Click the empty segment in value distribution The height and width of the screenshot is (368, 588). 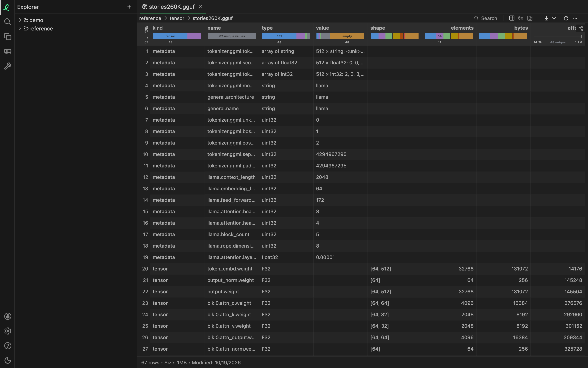347,36
